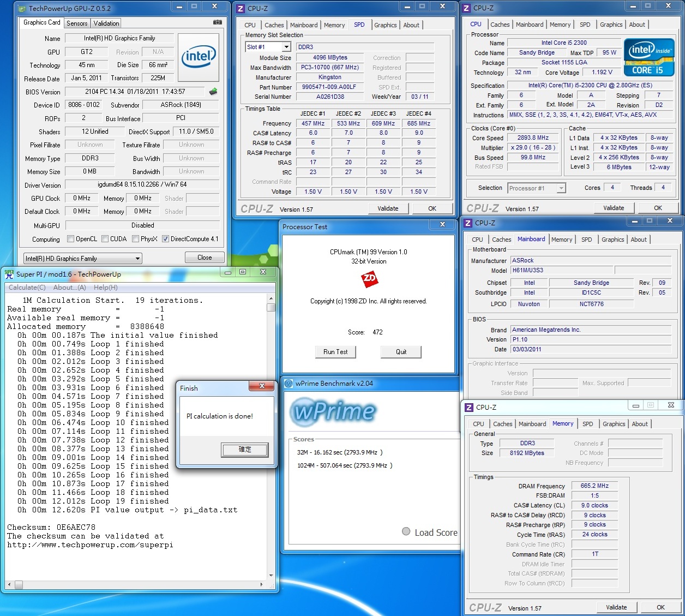Screen dimensions: 685x616
Task: Click the DRAM Frequency value 665.2 MHz
Action: (594, 486)
